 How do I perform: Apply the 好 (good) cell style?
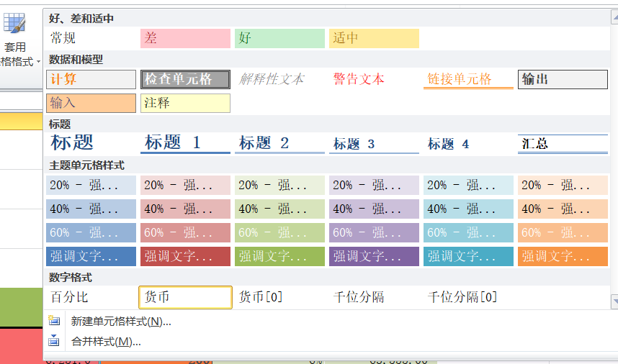[279, 38]
